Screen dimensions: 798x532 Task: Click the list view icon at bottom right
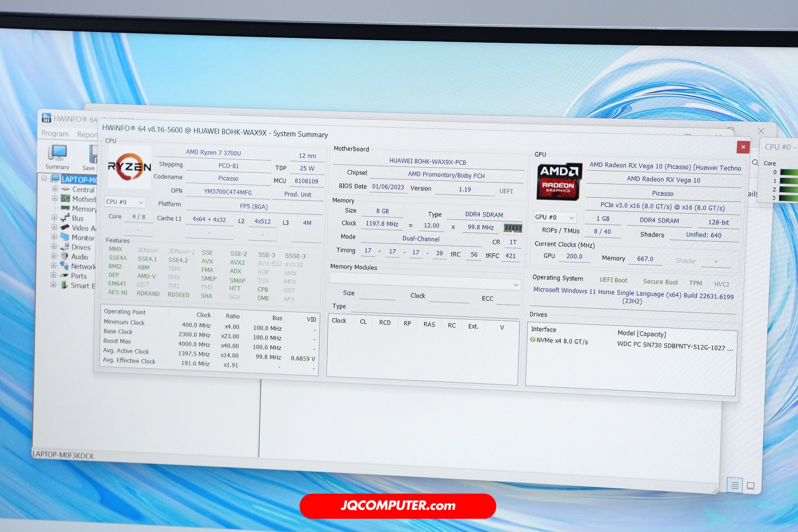(x=735, y=485)
